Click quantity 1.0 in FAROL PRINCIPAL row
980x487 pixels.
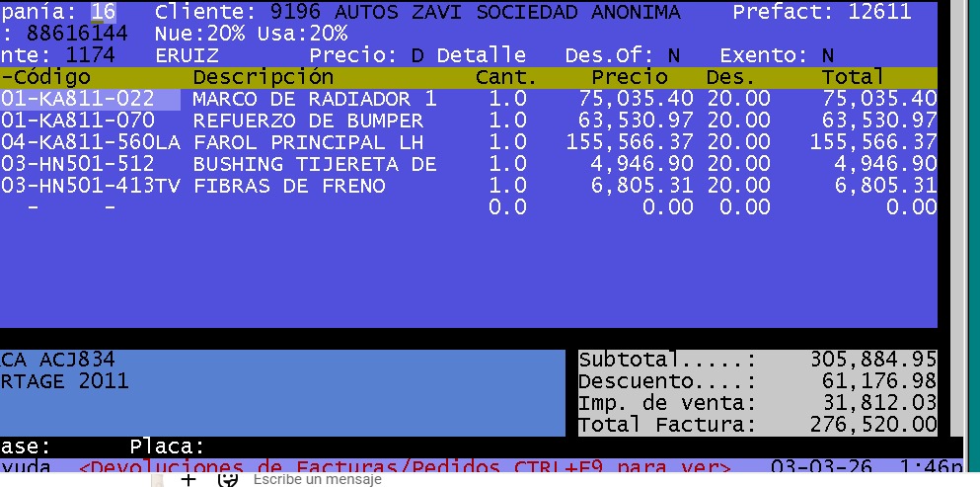[507, 142]
